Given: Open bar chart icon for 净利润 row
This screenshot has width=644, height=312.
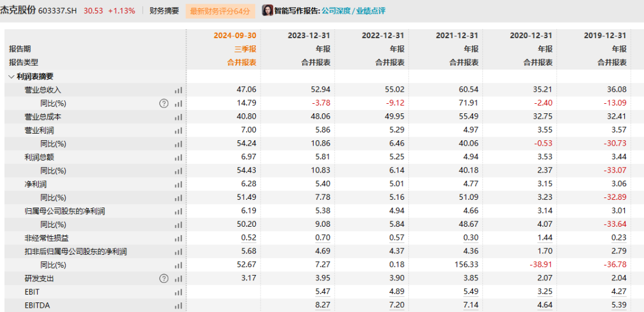Looking at the screenshot, I should tap(178, 184).
